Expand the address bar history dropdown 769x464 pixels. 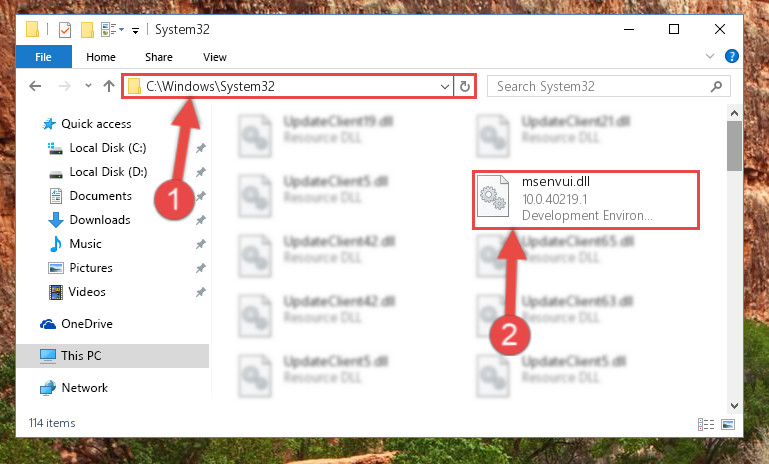(444, 87)
